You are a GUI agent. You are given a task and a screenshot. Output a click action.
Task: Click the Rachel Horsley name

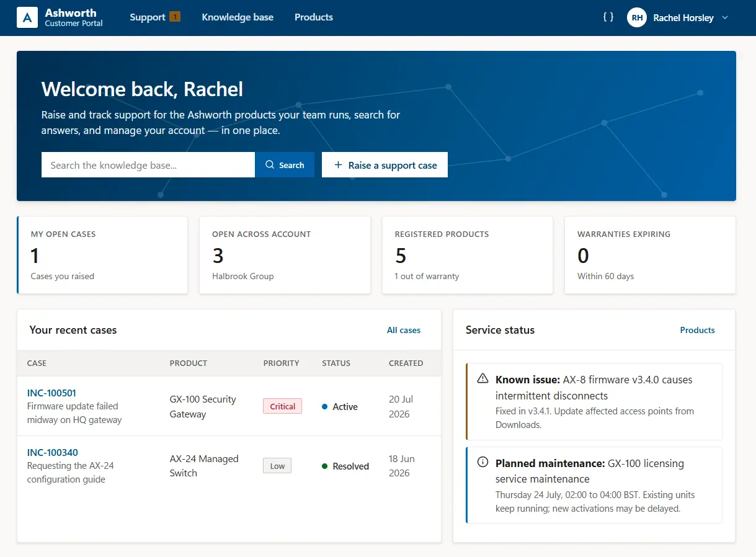pos(683,17)
